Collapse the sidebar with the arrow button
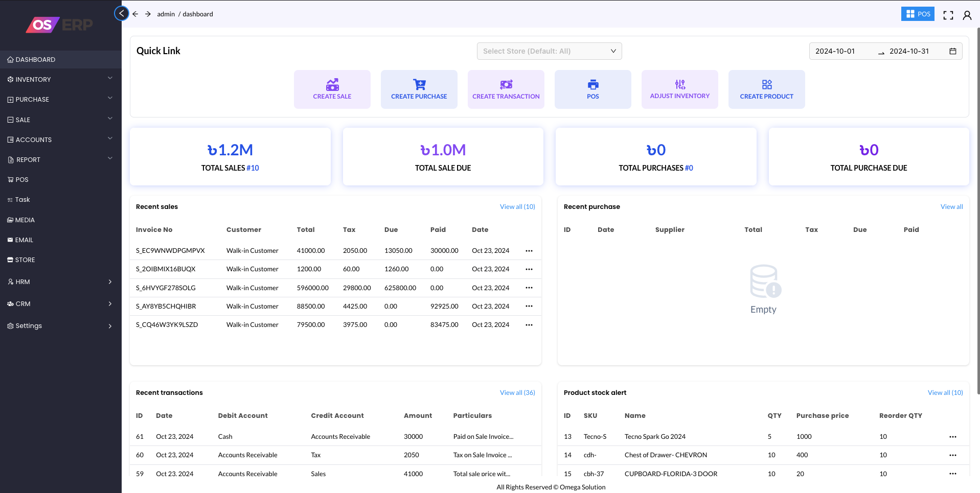 (122, 13)
